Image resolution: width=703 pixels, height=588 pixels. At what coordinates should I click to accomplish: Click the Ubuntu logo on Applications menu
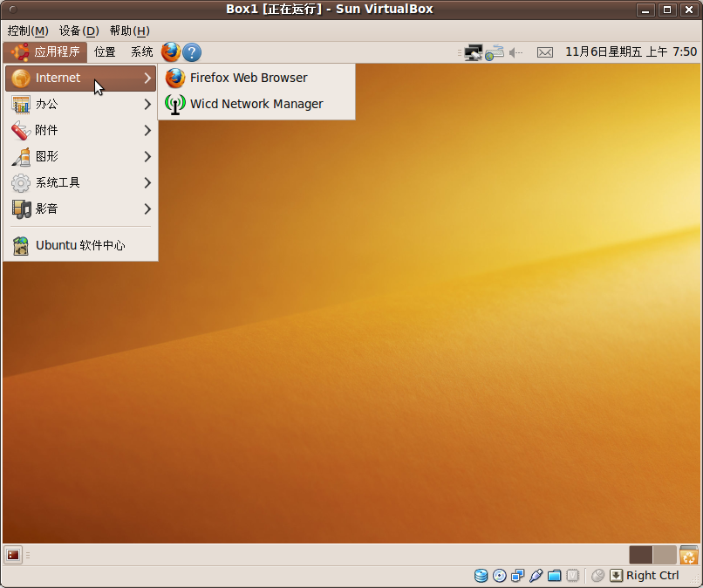20,52
